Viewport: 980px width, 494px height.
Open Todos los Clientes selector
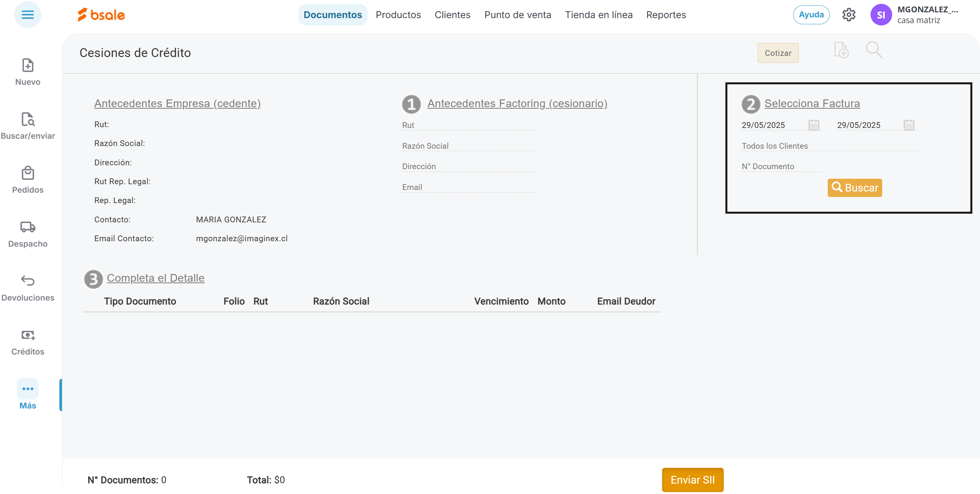pos(829,146)
